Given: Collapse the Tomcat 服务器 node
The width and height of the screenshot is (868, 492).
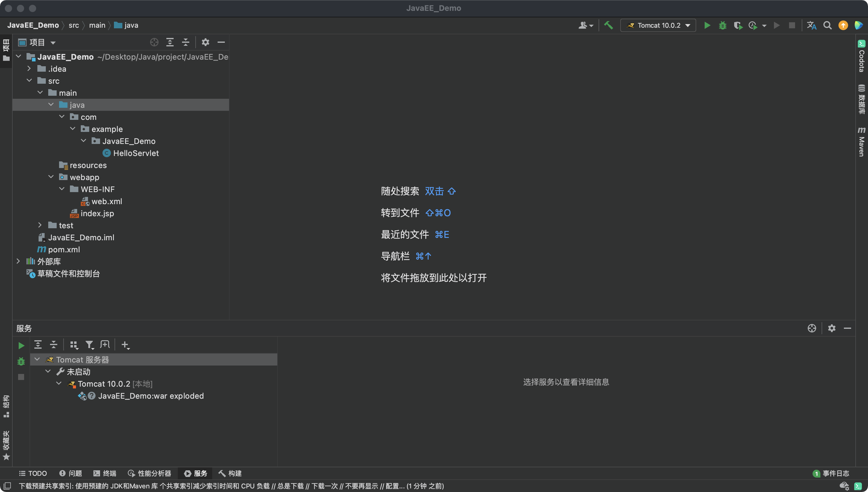Looking at the screenshot, I should (37, 360).
